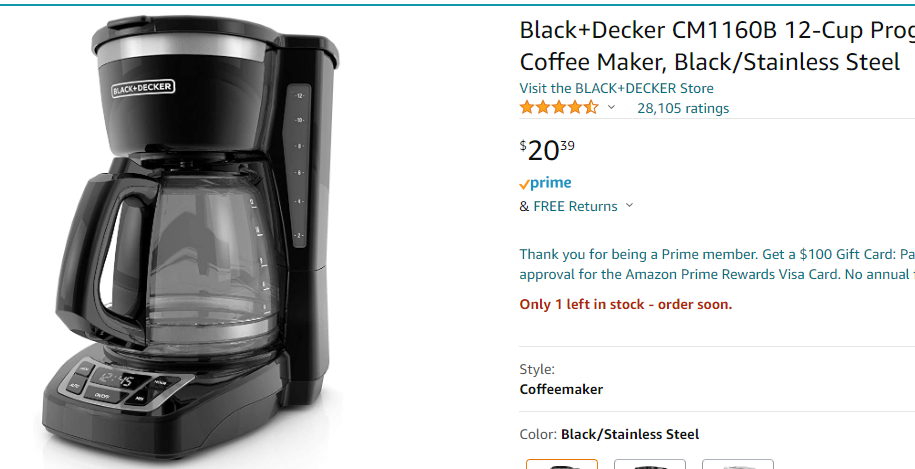
Task: Click the BLACK+DECKER logo on the coffee maker
Action: click(x=143, y=88)
